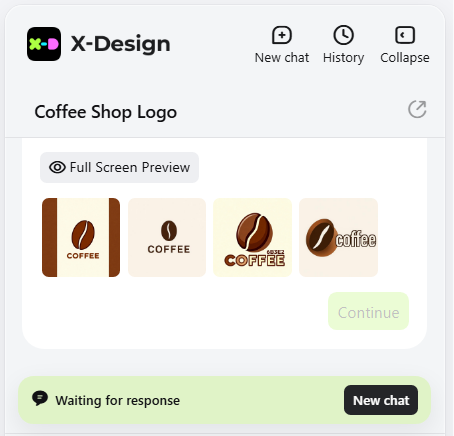454x436 pixels.
Task: Click the black New chat button
Action: [x=381, y=400]
